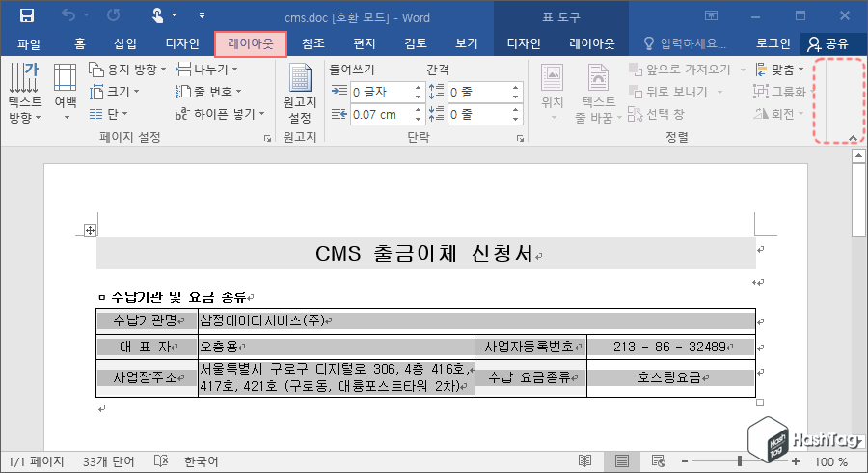
Task: Click the left indent 0 글자 field
Action: pyautogui.click(x=381, y=92)
